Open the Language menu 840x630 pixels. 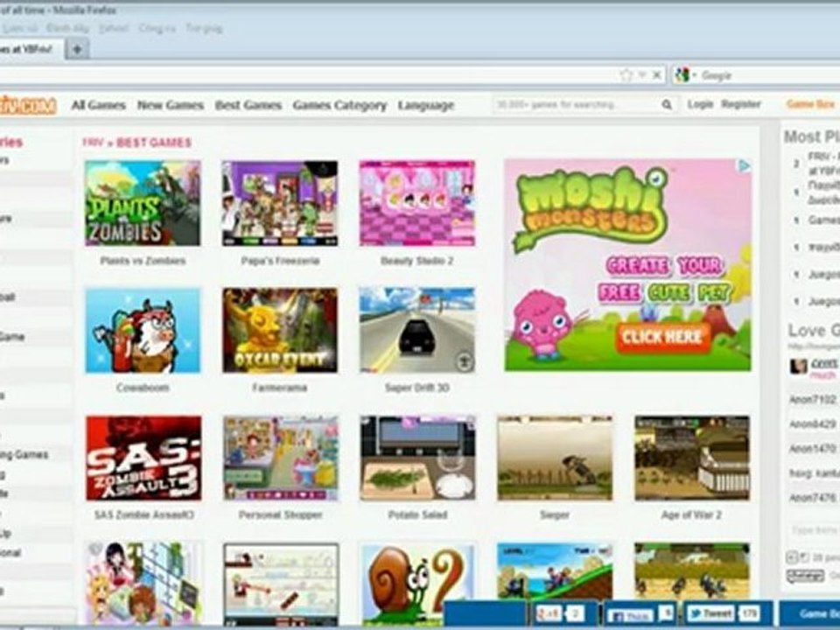point(426,106)
